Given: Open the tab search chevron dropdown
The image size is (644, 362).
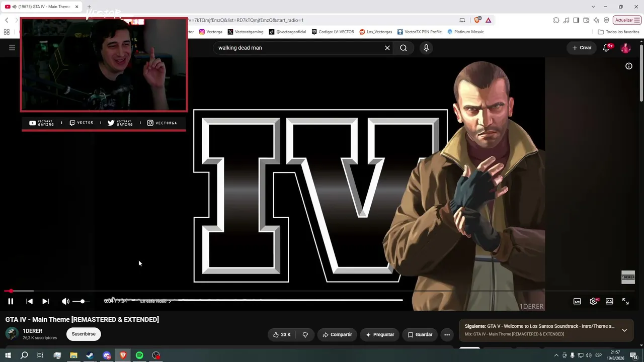Looking at the screenshot, I should pyautogui.click(x=593, y=7).
